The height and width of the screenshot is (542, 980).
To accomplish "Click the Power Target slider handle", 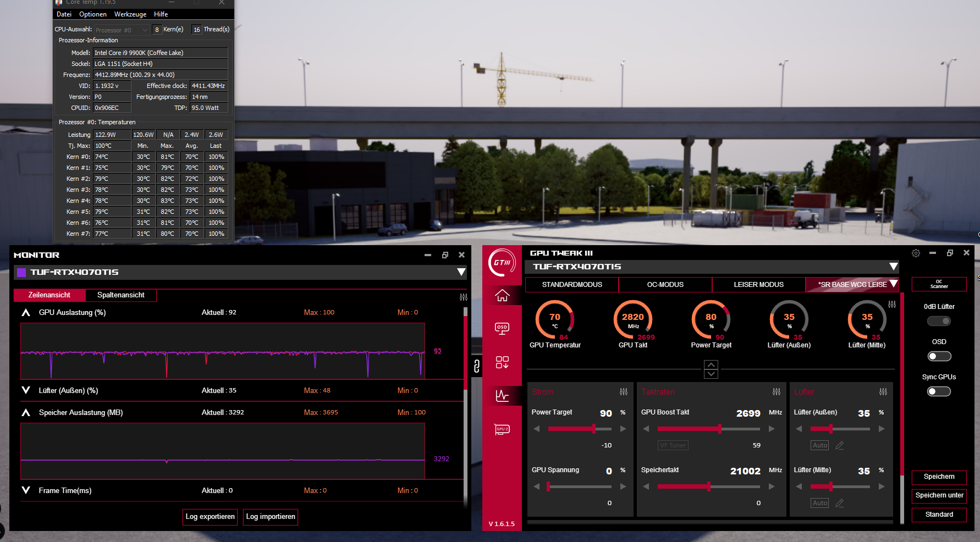I will click(594, 429).
